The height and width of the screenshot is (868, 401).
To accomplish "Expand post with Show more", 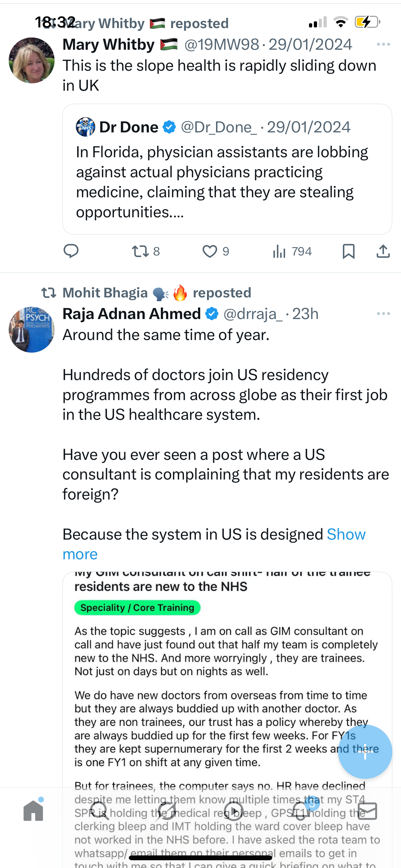I will pyautogui.click(x=346, y=534).
